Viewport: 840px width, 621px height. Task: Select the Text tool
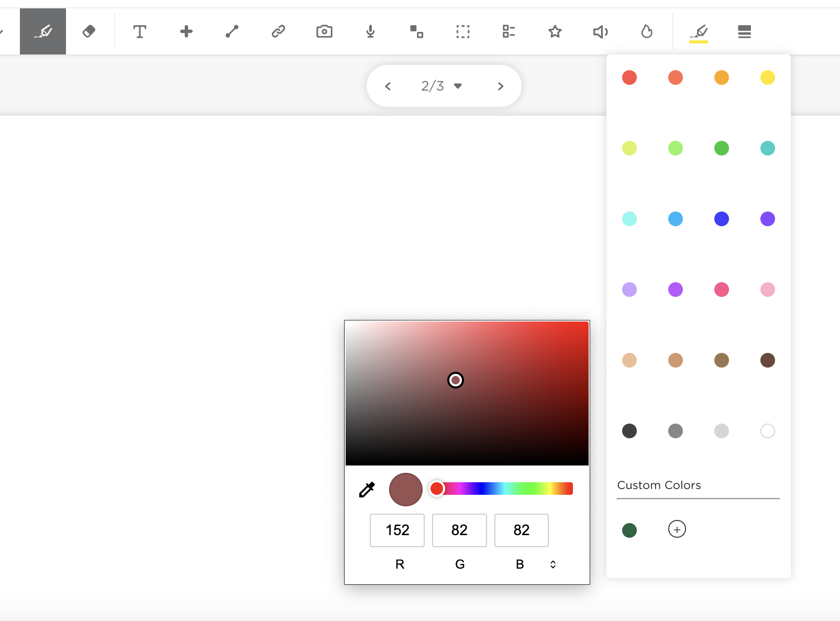click(x=139, y=31)
